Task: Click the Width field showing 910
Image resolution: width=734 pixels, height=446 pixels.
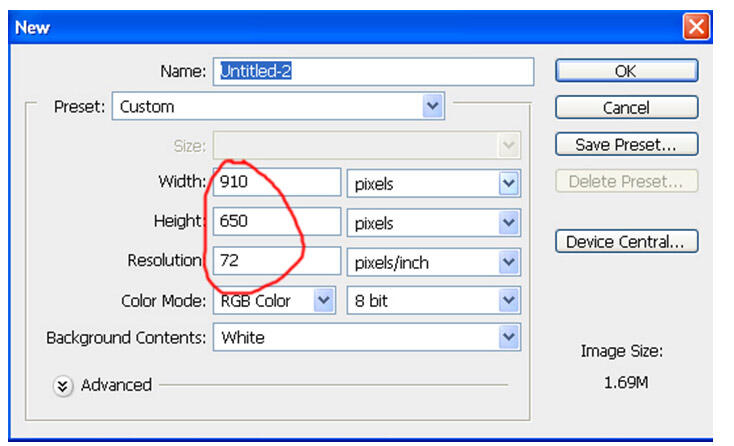Action: [x=277, y=182]
